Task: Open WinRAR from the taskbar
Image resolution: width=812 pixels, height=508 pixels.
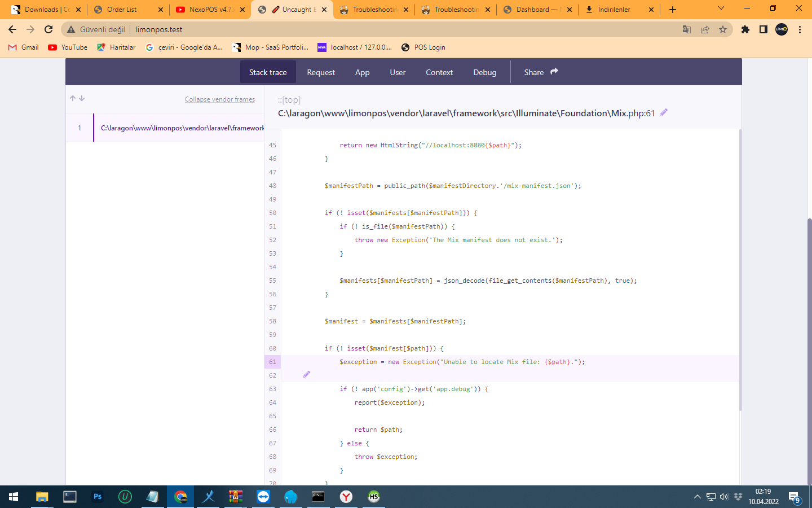Action: tap(235, 497)
